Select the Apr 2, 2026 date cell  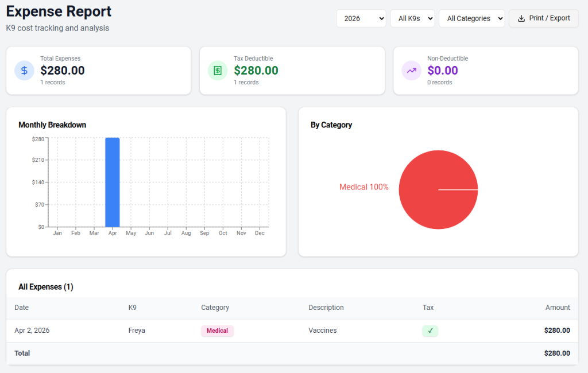tap(32, 331)
